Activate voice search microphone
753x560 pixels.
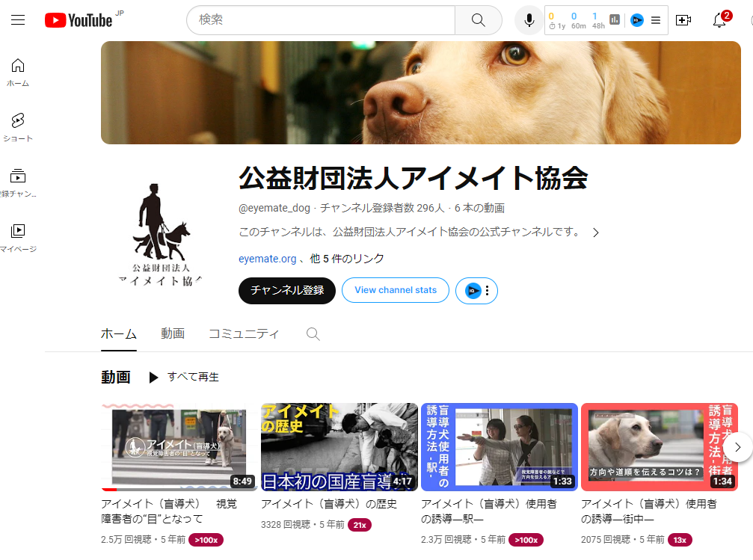529,20
